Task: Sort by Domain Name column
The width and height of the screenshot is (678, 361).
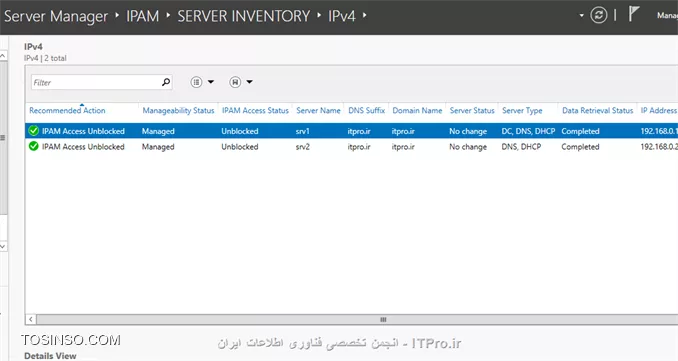Action: click(x=417, y=110)
